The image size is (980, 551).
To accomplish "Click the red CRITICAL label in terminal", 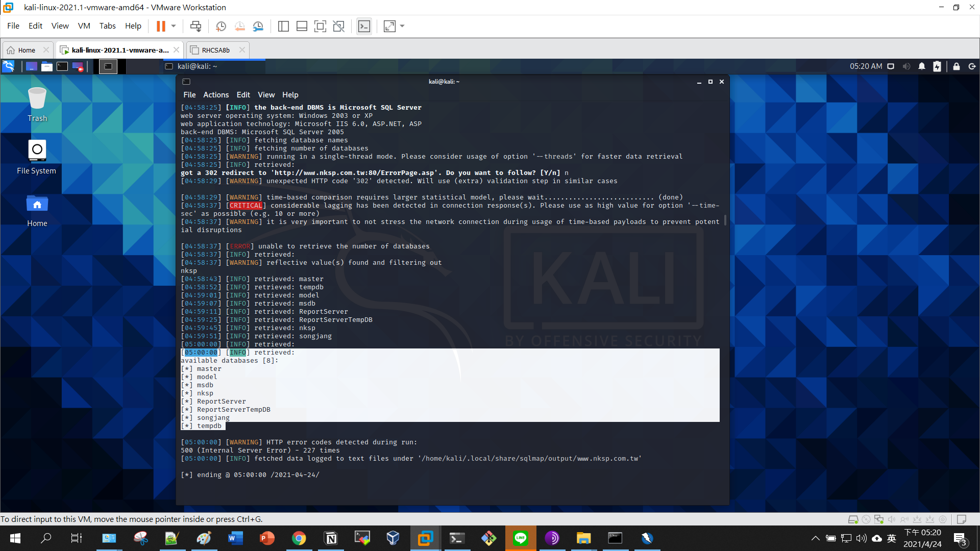I will (x=246, y=206).
